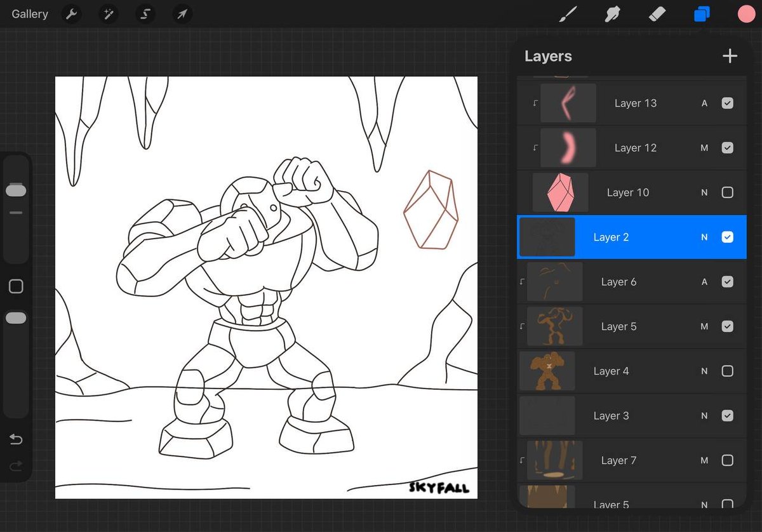Tap the square modify button in sidebar

tap(16, 286)
